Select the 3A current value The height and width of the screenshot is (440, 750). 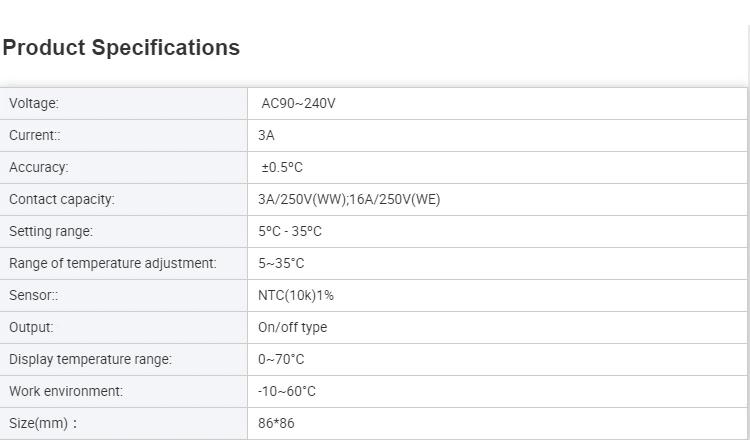pyautogui.click(x=266, y=135)
